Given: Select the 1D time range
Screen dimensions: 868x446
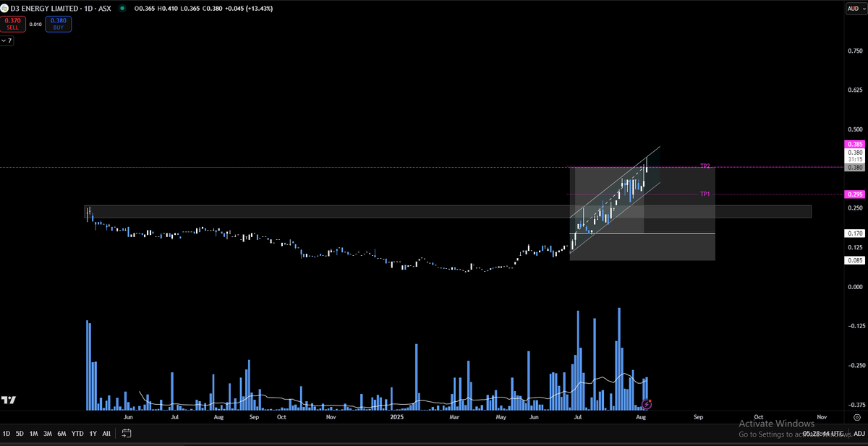Looking at the screenshot, I should coord(7,433).
